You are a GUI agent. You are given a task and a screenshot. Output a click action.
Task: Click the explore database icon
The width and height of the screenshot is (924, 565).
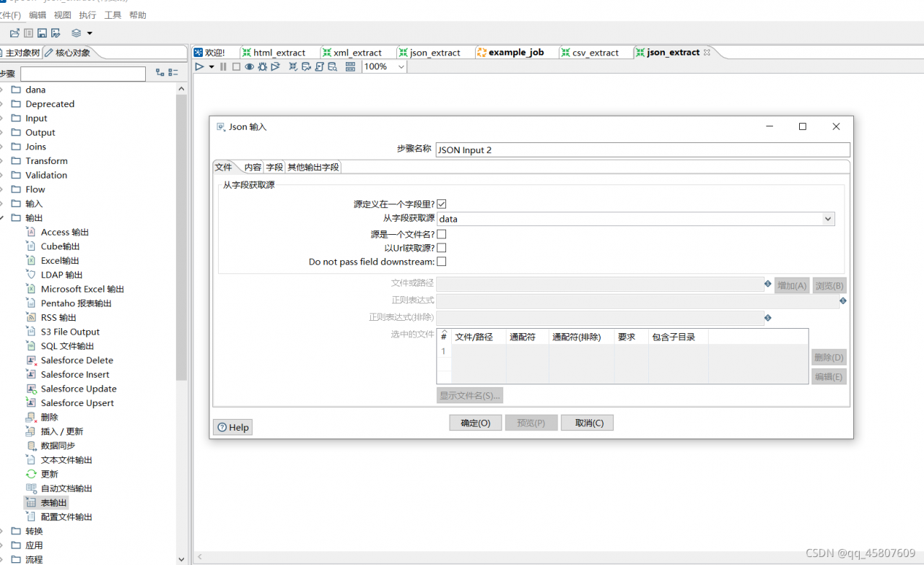point(333,66)
